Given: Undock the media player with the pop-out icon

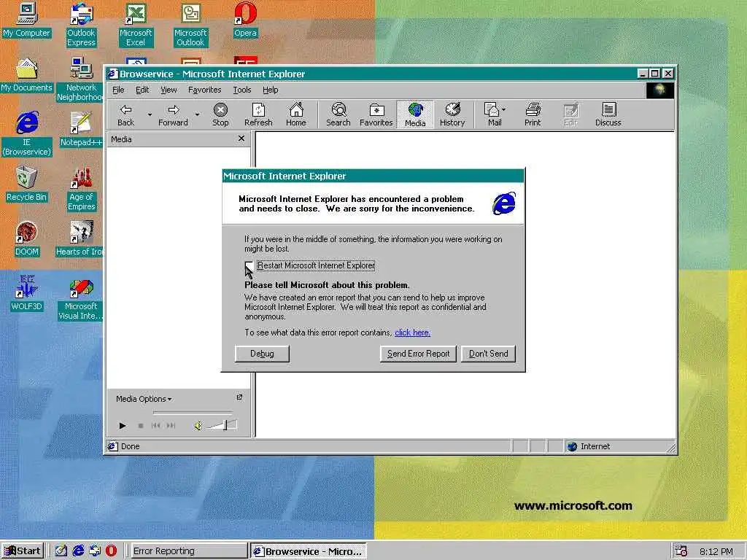Looking at the screenshot, I should click(239, 397).
